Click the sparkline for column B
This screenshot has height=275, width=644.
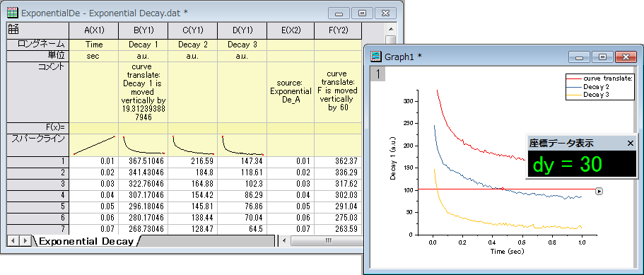[x=143, y=145]
